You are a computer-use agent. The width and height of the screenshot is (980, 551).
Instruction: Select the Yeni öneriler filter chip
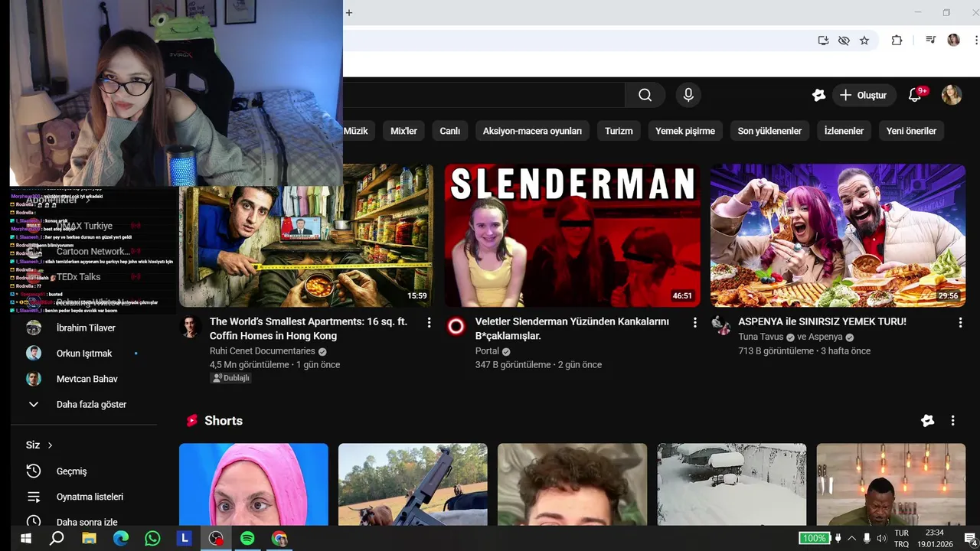(x=911, y=131)
